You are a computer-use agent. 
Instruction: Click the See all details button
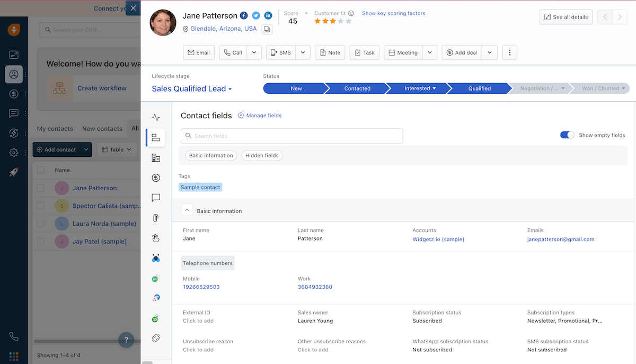pos(566,17)
